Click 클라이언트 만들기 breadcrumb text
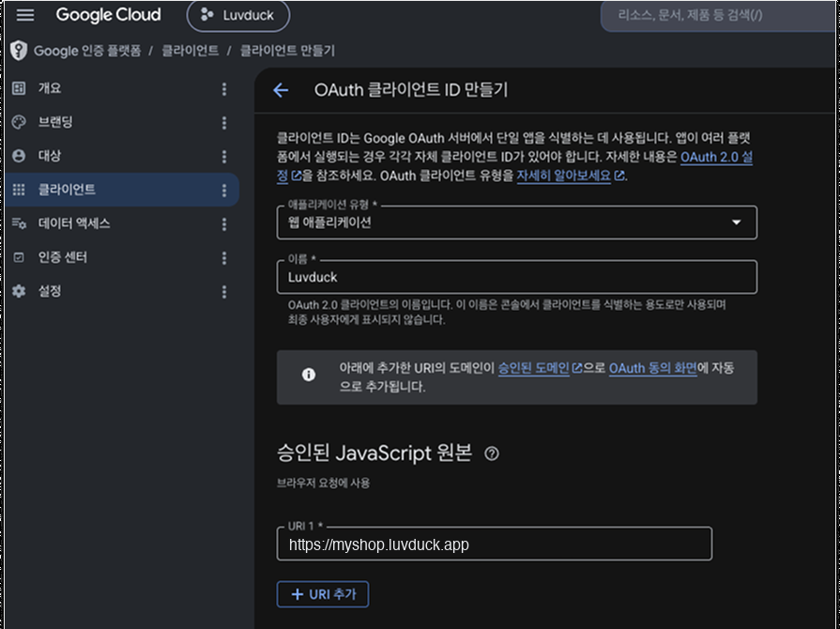This screenshot has height=629, width=840. point(287,51)
